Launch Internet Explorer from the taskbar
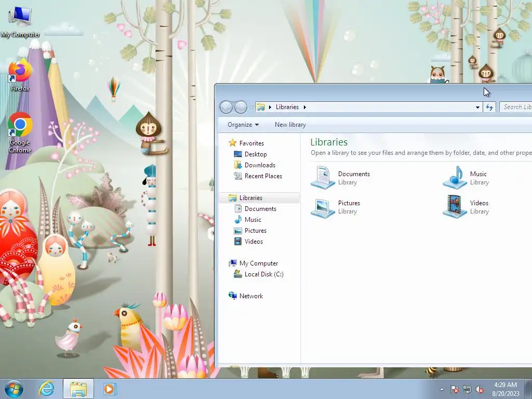This screenshot has height=399, width=532. [x=46, y=389]
